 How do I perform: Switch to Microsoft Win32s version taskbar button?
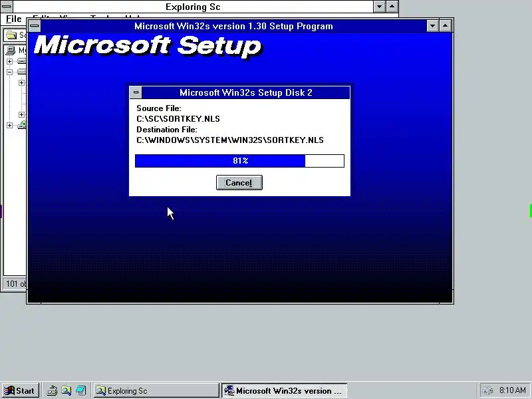pos(285,390)
